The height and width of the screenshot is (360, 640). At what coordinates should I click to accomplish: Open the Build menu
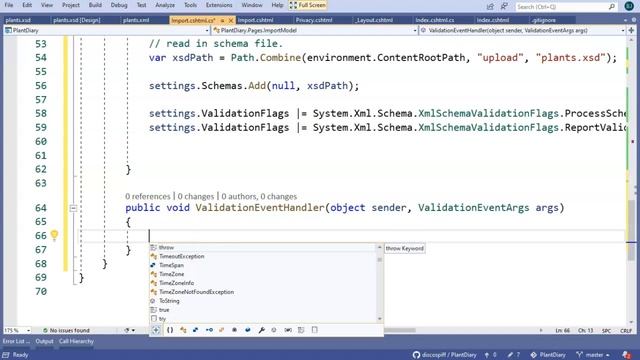(x=95, y=5)
